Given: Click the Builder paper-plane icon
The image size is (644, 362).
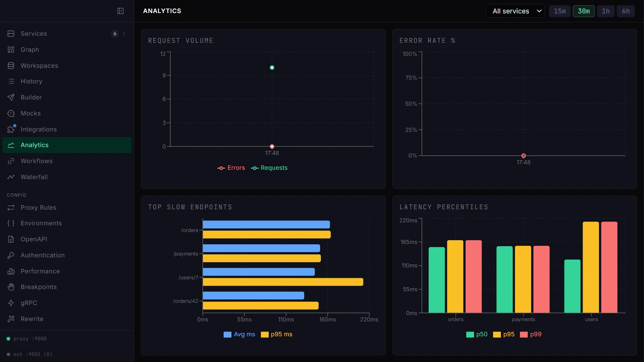Looking at the screenshot, I should [11, 97].
